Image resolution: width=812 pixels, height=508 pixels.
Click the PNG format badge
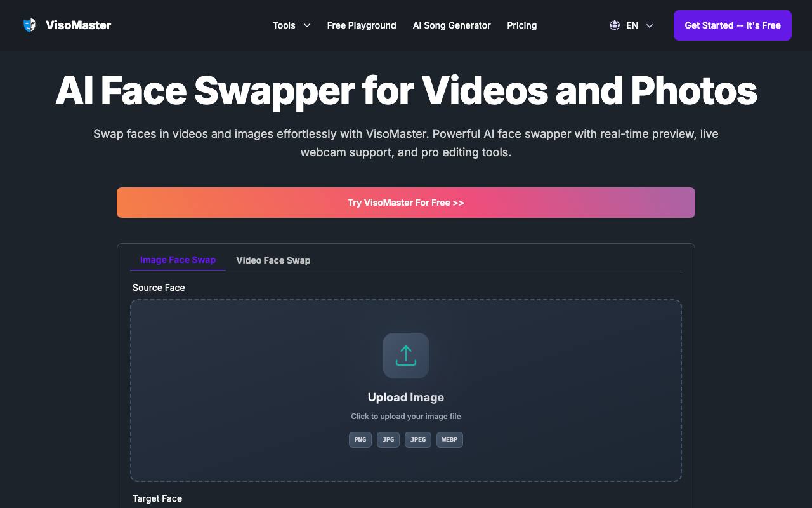coord(360,439)
